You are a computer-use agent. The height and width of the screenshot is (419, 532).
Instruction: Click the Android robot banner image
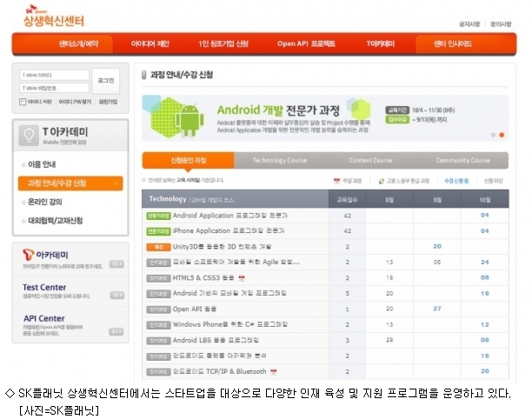click(190, 120)
